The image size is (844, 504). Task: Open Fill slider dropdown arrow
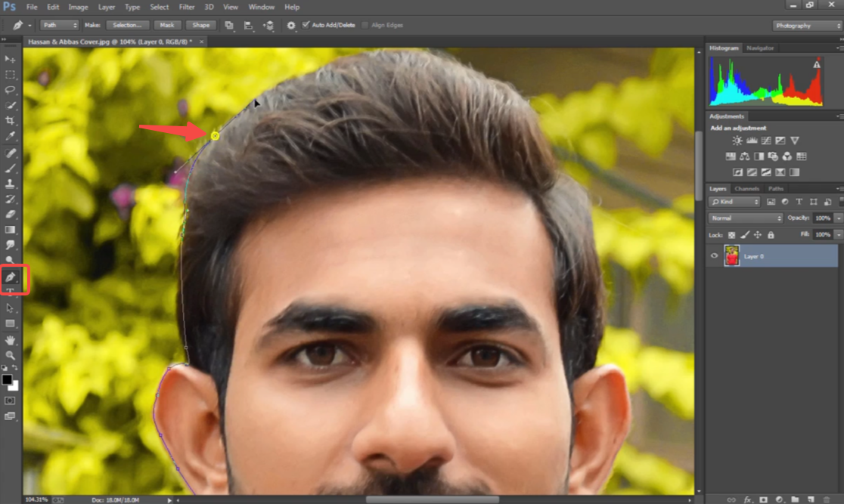point(838,234)
